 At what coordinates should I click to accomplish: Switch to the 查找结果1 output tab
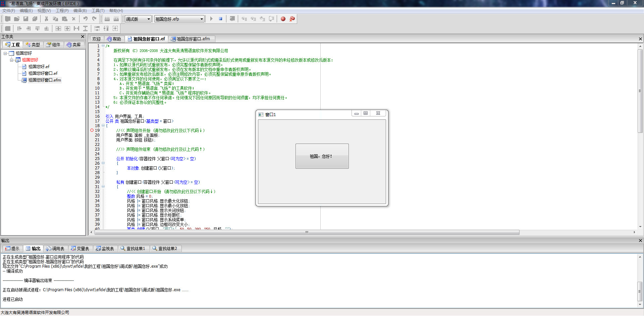[x=133, y=249]
